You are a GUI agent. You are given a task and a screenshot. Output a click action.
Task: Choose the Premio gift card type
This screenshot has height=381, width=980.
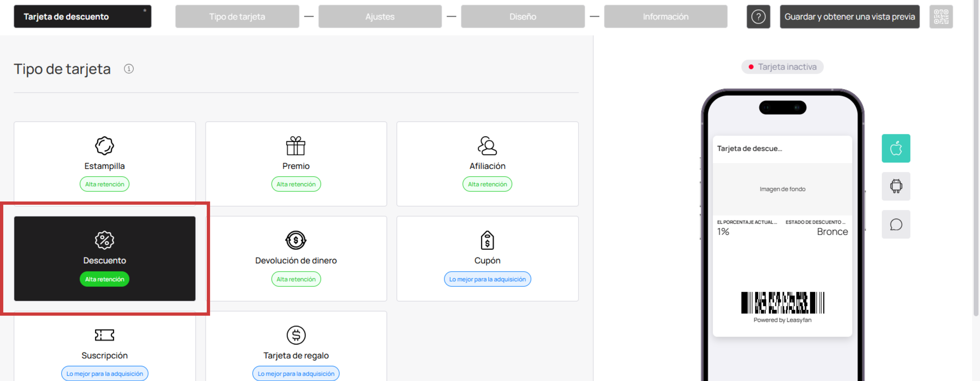tap(296, 164)
